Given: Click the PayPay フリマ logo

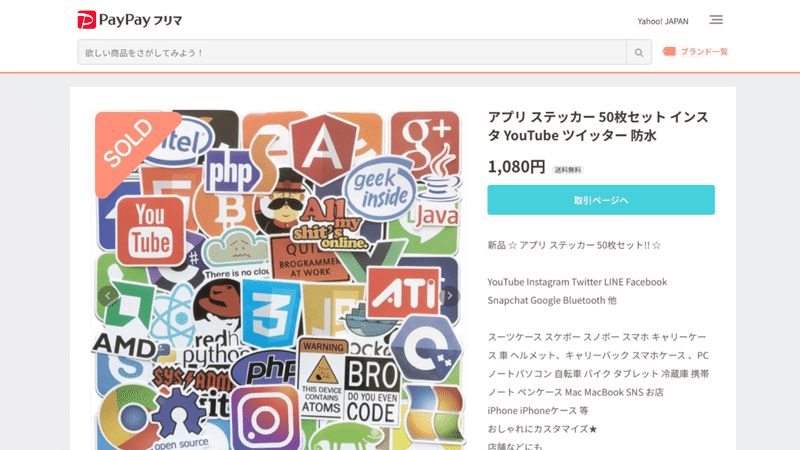Looking at the screenshot, I should click(130, 20).
